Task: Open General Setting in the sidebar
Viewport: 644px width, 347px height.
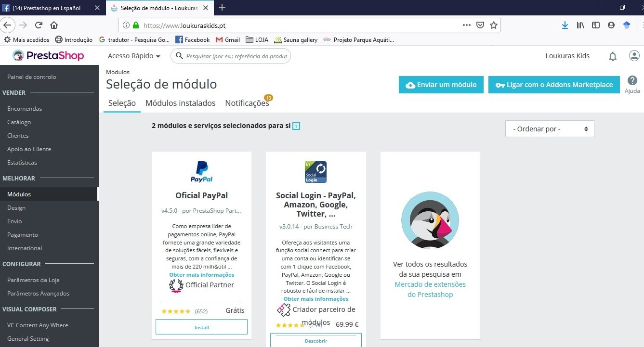Action: coord(28,339)
